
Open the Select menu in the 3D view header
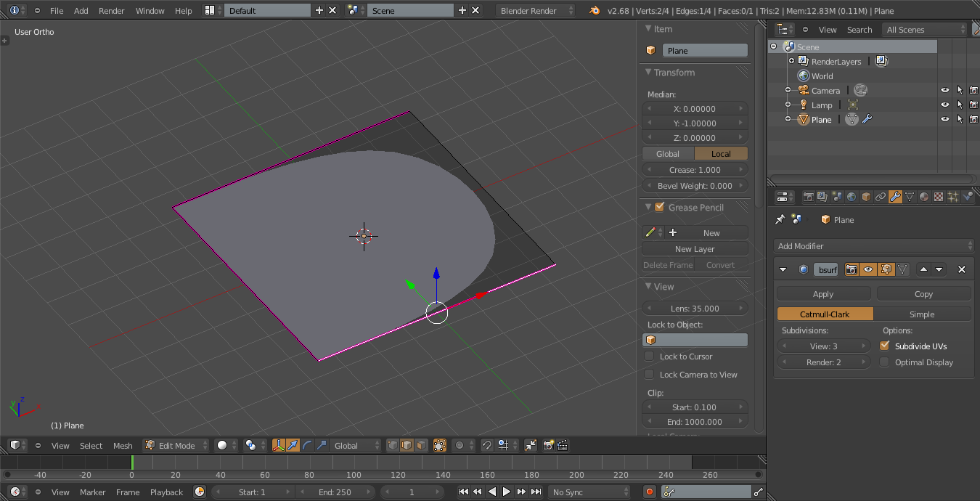(x=91, y=445)
